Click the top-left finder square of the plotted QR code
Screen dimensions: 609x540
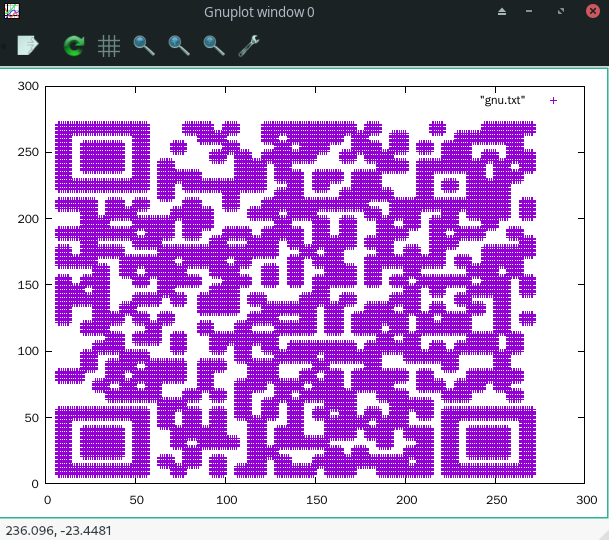pos(103,157)
